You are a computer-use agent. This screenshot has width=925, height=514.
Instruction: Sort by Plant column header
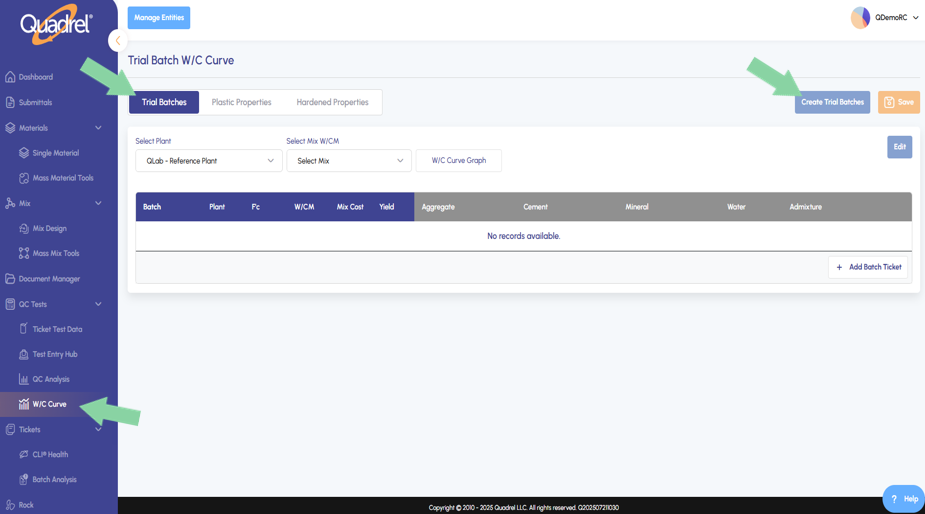pyautogui.click(x=217, y=207)
